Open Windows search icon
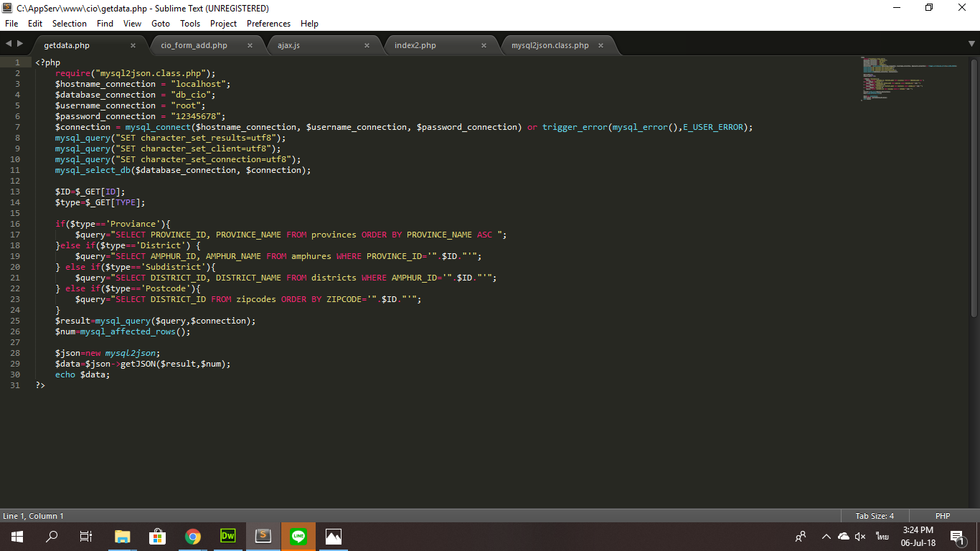Image resolution: width=980 pixels, height=551 pixels. click(x=52, y=537)
